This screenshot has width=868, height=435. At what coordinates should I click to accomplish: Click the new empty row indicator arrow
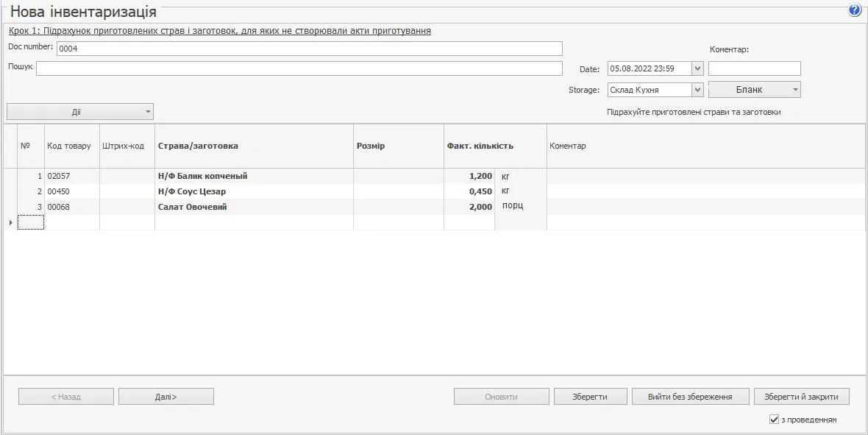tap(10, 222)
